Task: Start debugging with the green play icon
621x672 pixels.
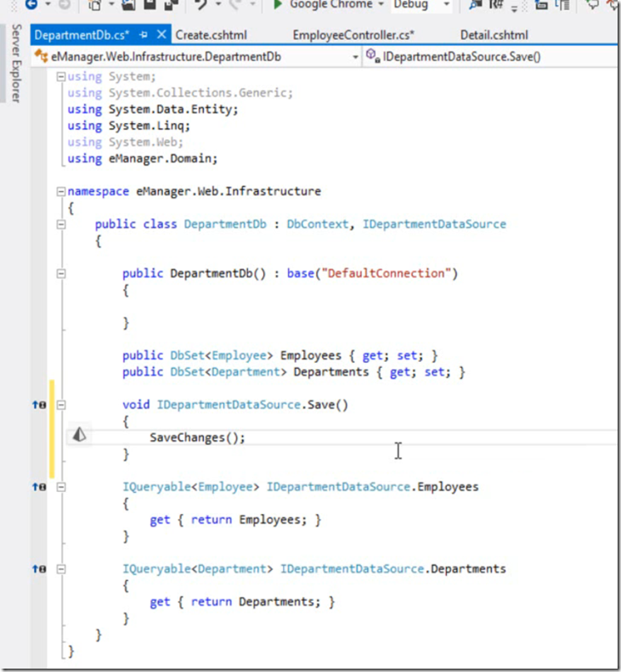Action: tap(278, 4)
